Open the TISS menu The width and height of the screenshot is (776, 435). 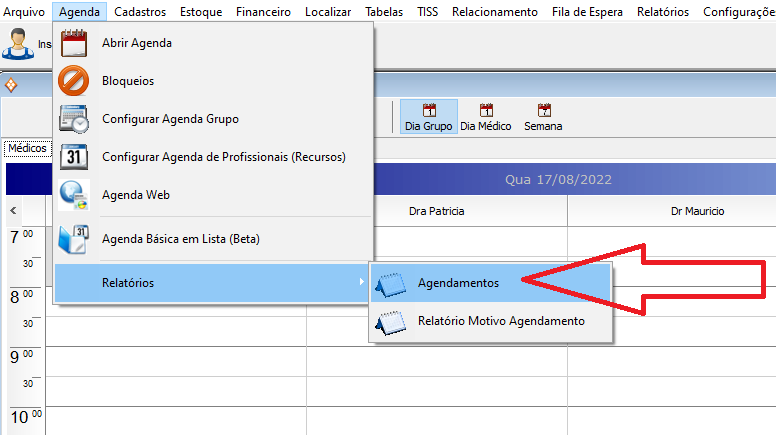click(x=427, y=12)
